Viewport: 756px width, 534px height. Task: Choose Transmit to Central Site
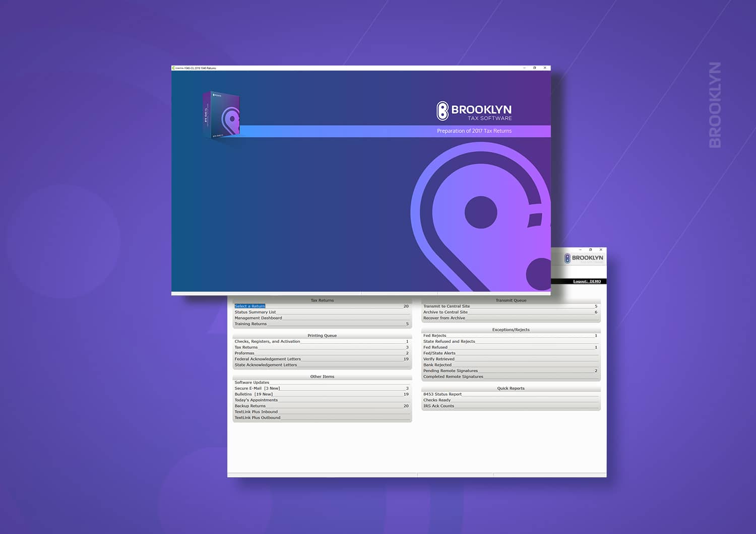447,306
